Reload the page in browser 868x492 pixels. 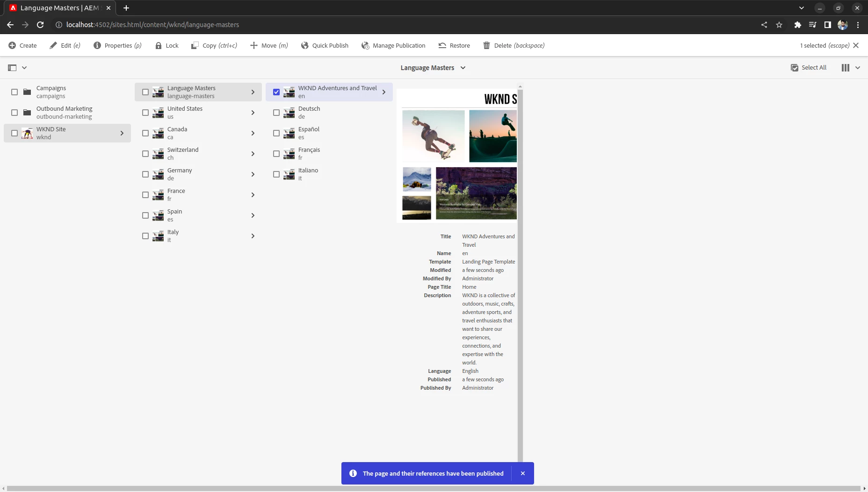(x=40, y=25)
